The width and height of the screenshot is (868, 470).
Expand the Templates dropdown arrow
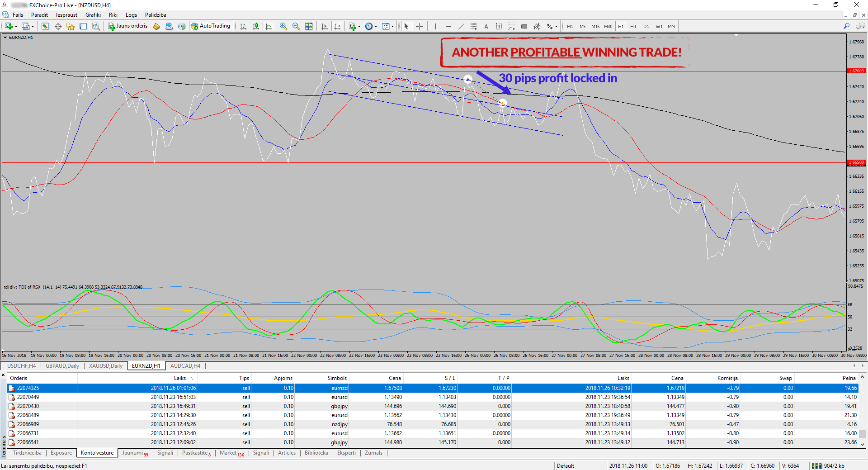[392, 26]
